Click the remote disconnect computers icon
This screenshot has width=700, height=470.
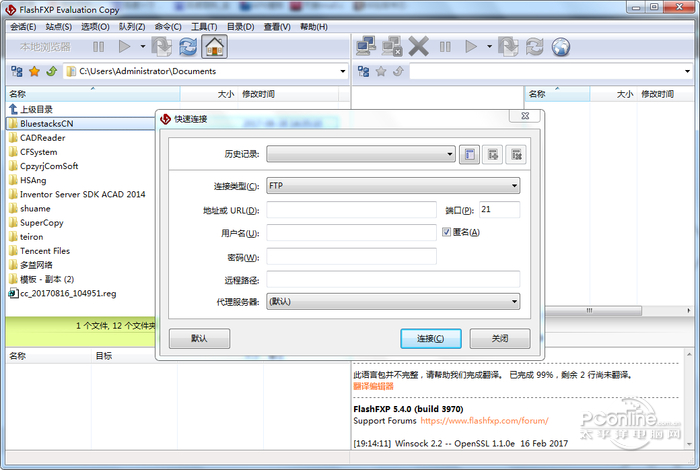tap(392, 46)
